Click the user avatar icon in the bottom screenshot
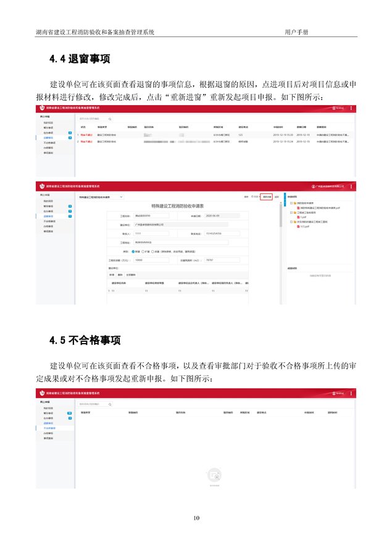The height and width of the screenshot is (555, 392). (x=333, y=392)
